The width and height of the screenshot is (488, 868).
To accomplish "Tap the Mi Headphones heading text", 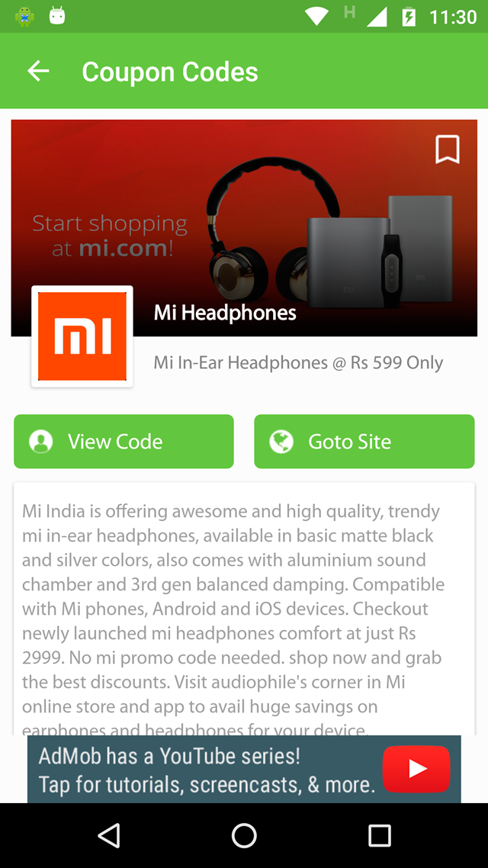I will [x=225, y=313].
